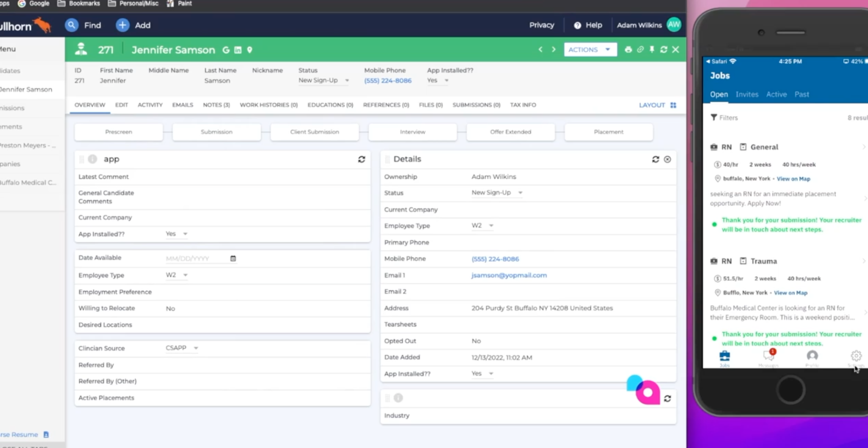
Task: Open the NOTES (3) tab
Action: point(216,105)
